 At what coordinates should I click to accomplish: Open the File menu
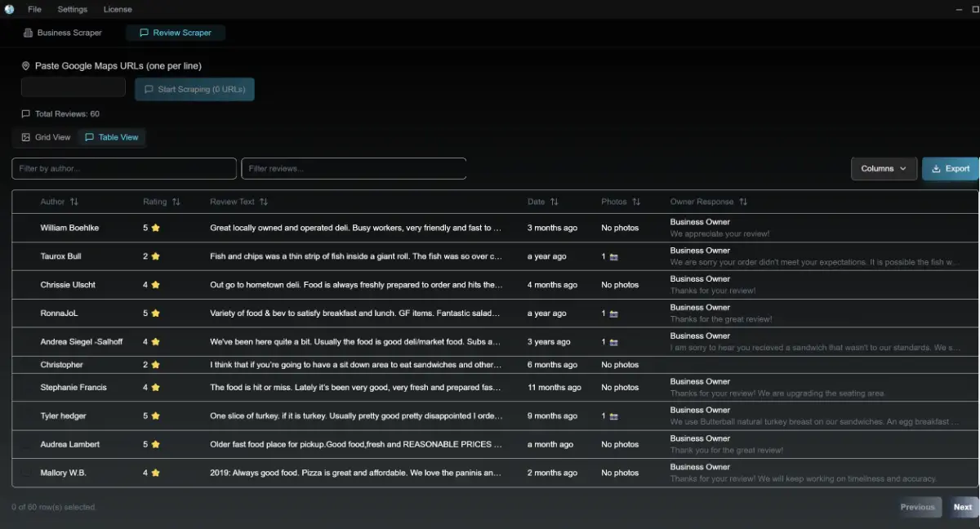pyautogui.click(x=34, y=9)
